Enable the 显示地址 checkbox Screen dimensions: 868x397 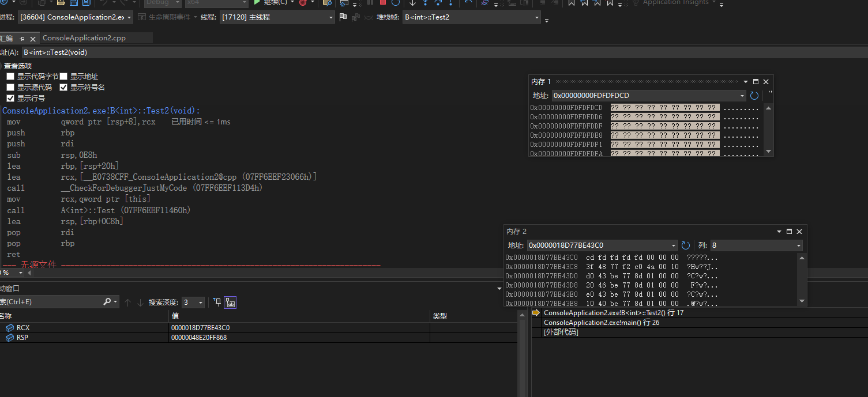(63, 77)
